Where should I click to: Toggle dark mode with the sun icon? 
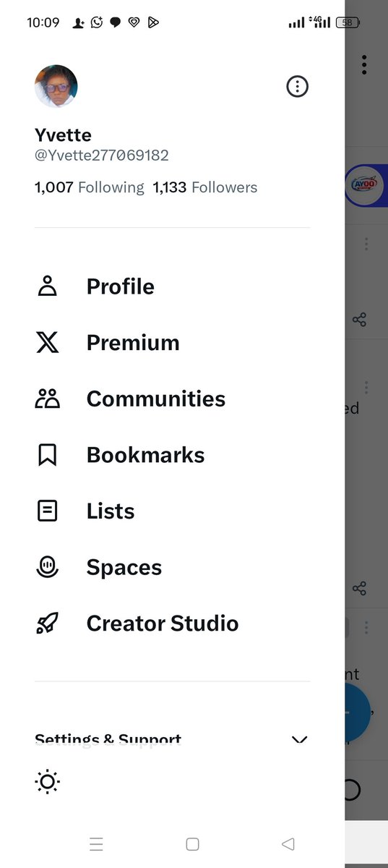coord(47,781)
